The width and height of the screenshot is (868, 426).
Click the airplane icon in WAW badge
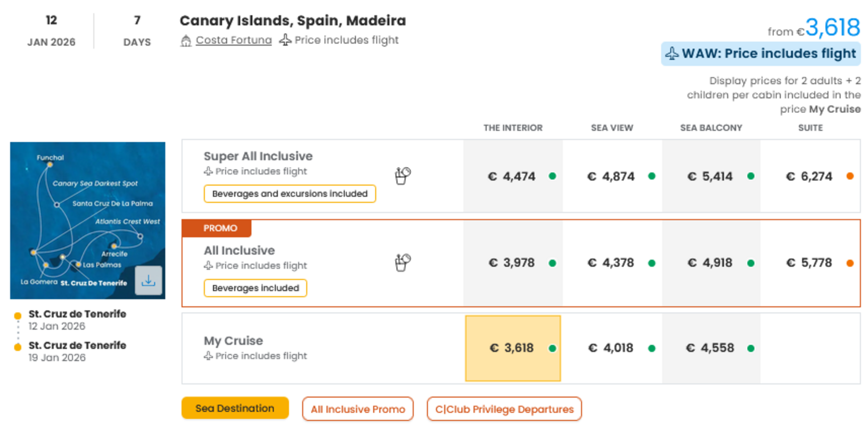672,53
